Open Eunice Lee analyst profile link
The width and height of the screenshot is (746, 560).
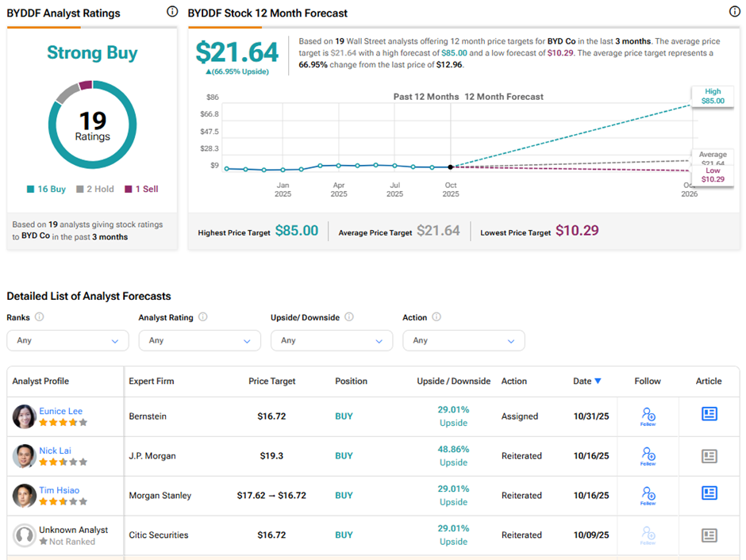coord(60,411)
